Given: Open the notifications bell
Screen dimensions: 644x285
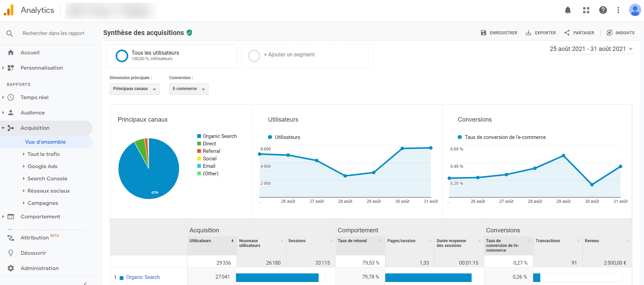Looking at the screenshot, I should [x=567, y=10].
